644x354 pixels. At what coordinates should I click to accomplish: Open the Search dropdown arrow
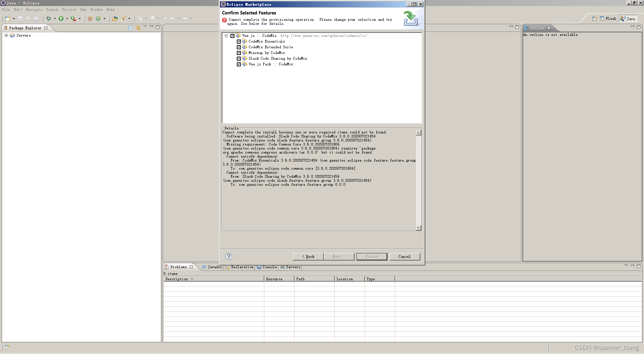tap(129, 18)
